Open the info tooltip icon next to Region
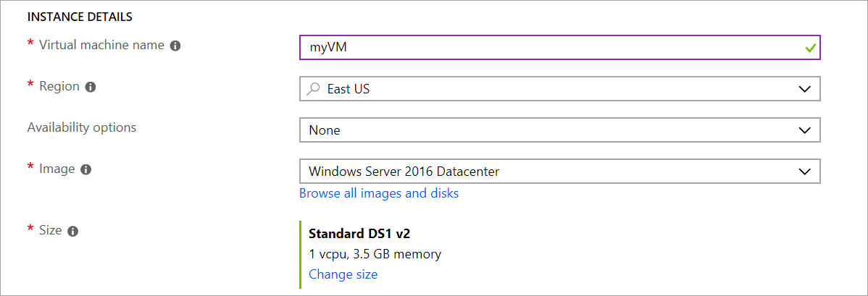Image resolution: width=868 pixels, height=296 pixels. pyautogui.click(x=91, y=87)
